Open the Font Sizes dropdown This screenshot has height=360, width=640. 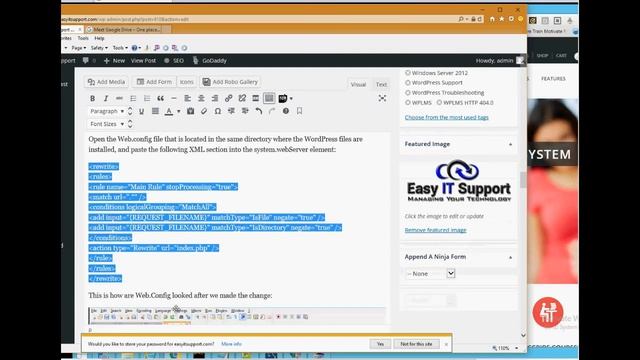[x=108, y=124]
